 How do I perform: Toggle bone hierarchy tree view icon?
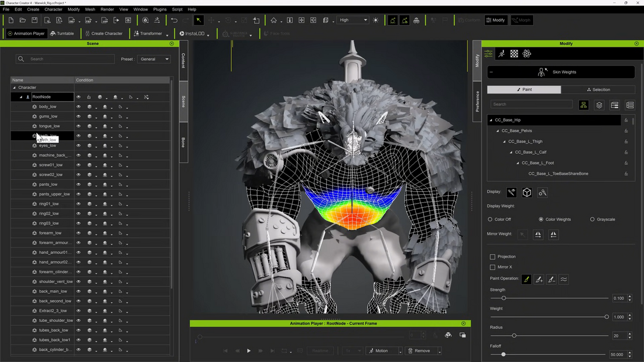tap(584, 105)
